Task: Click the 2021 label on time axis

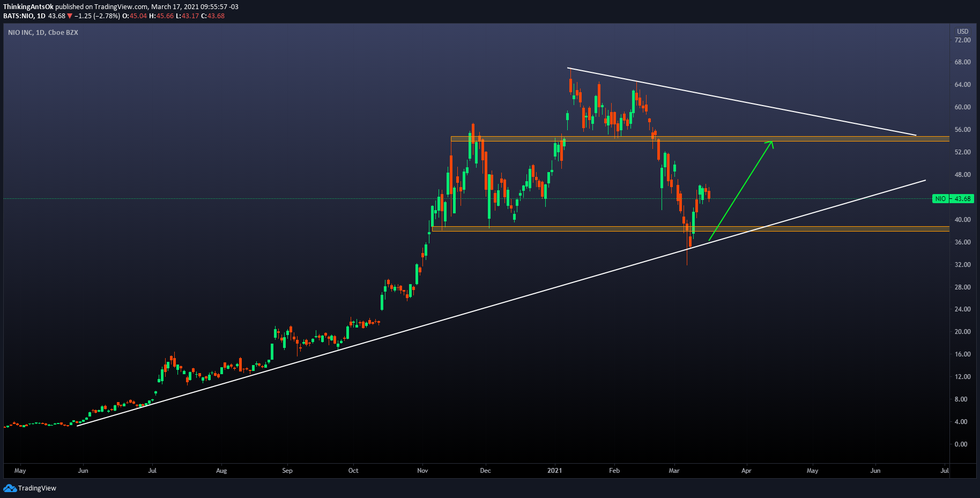Action: click(554, 471)
